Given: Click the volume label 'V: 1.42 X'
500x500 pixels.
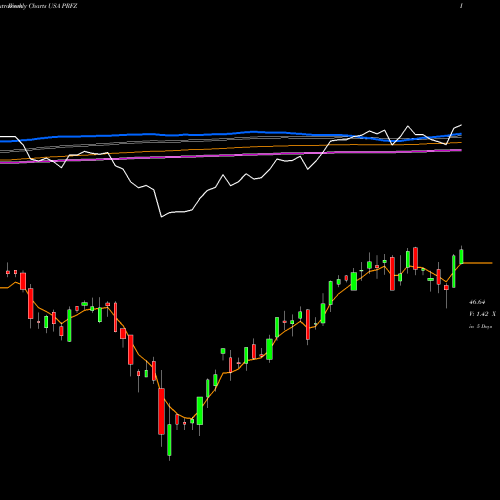Looking at the screenshot, I should [482, 314].
